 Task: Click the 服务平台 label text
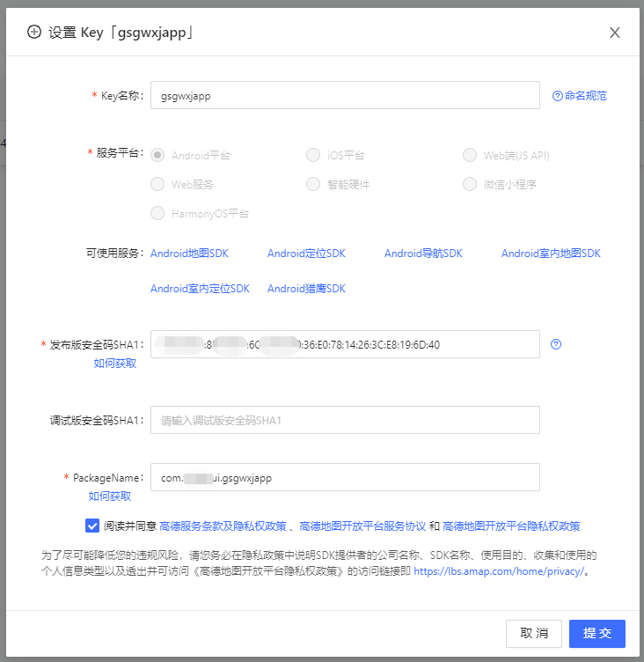coord(118,153)
